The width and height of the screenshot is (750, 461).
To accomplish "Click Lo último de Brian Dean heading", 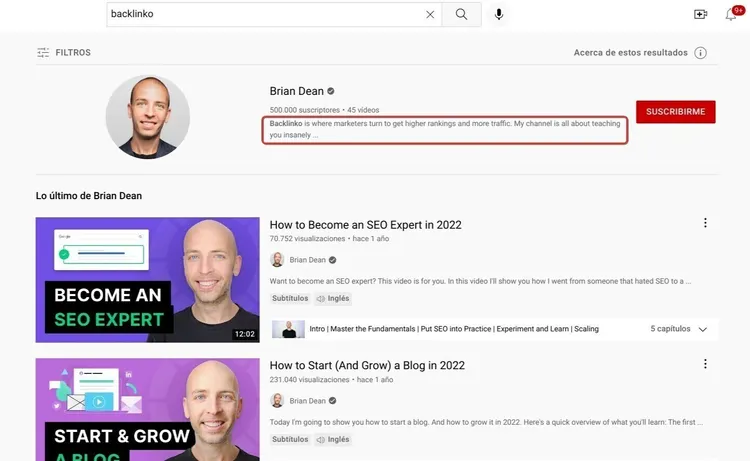I will [89, 196].
